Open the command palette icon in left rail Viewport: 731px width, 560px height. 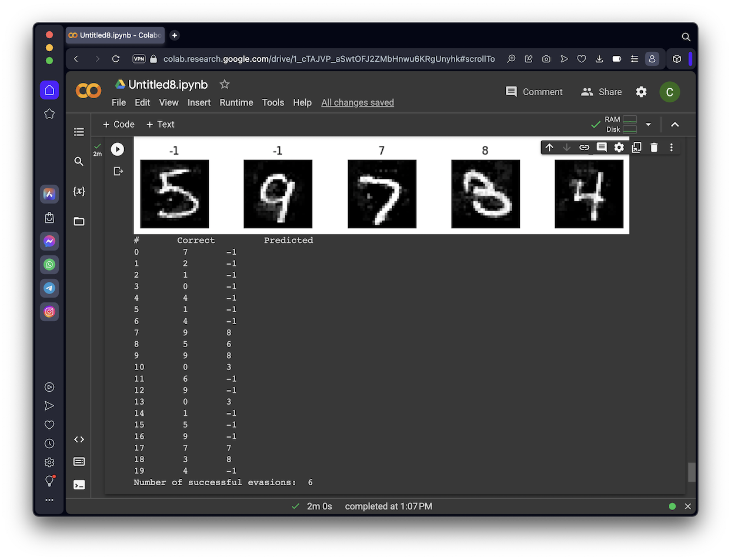click(x=79, y=462)
